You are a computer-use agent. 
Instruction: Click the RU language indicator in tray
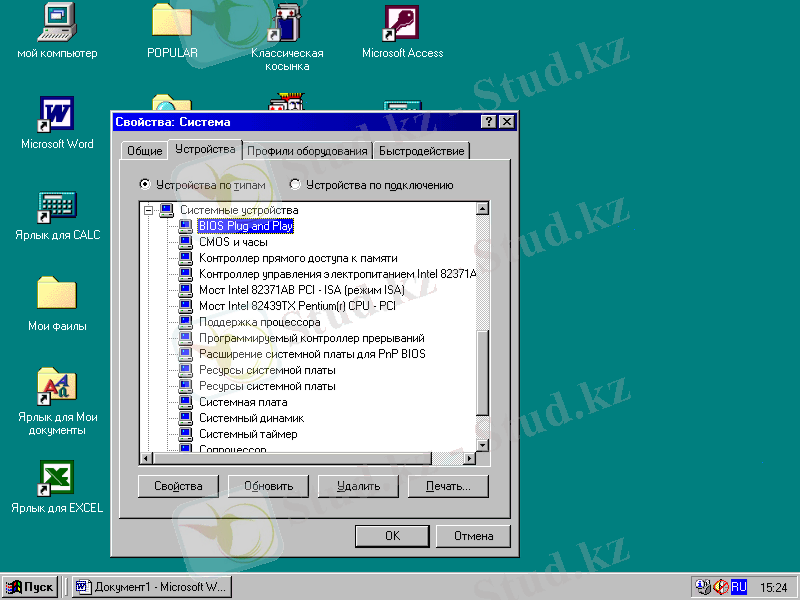pos(739,587)
